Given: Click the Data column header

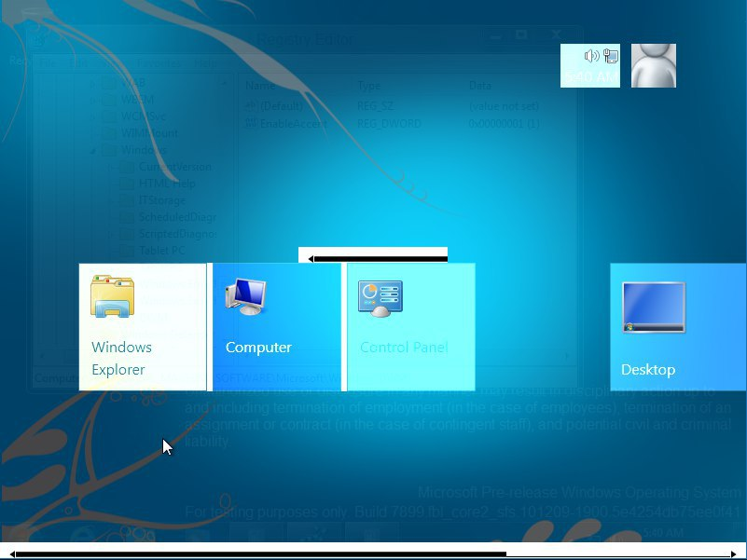Looking at the screenshot, I should 479,86.
